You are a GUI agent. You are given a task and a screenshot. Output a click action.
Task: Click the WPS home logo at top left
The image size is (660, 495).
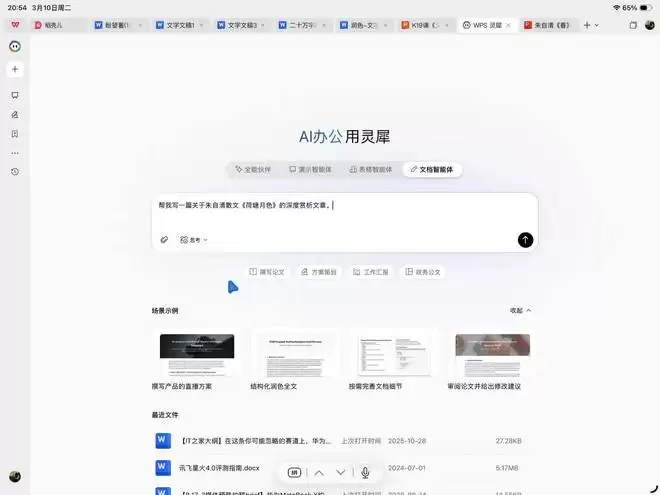click(x=15, y=24)
